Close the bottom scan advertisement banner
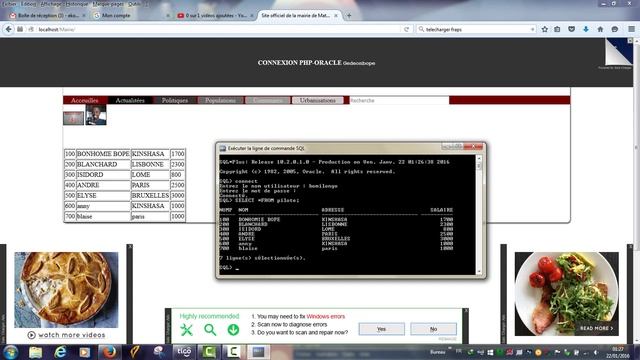This screenshot has width=640, height=360. pos(466,311)
